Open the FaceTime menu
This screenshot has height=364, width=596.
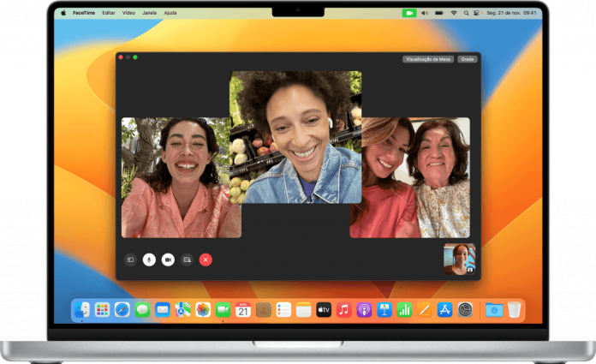tap(84, 13)
